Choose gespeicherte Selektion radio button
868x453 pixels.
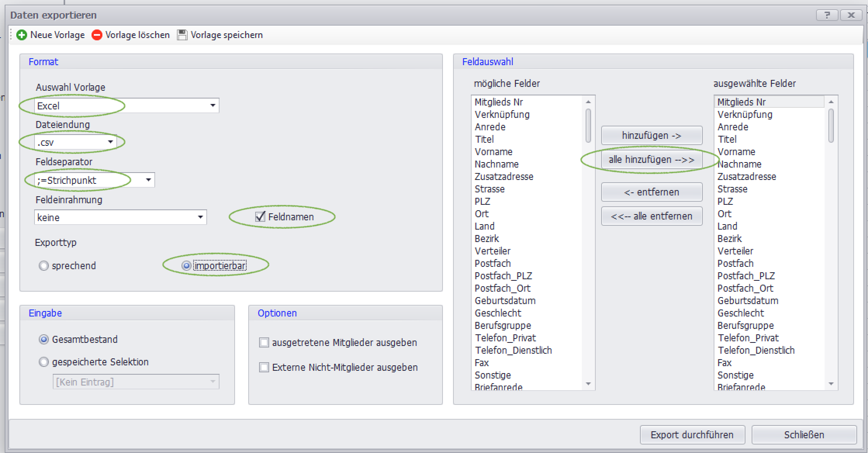click(x=44, y=362)
